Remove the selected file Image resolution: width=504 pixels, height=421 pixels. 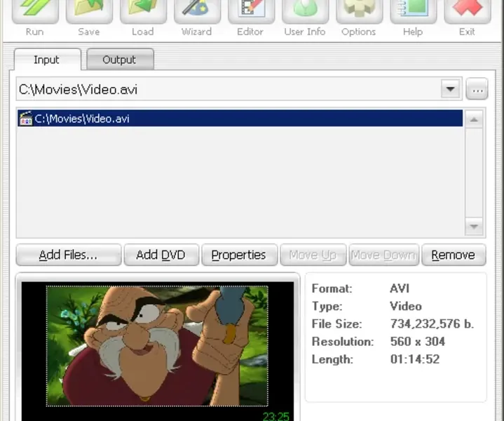tap(454, 255)
